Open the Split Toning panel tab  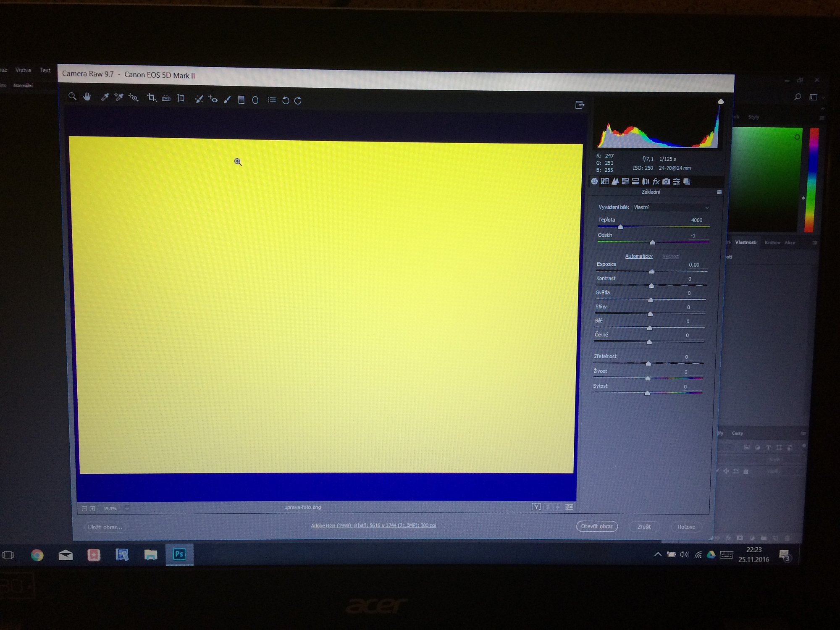[635, 181]
